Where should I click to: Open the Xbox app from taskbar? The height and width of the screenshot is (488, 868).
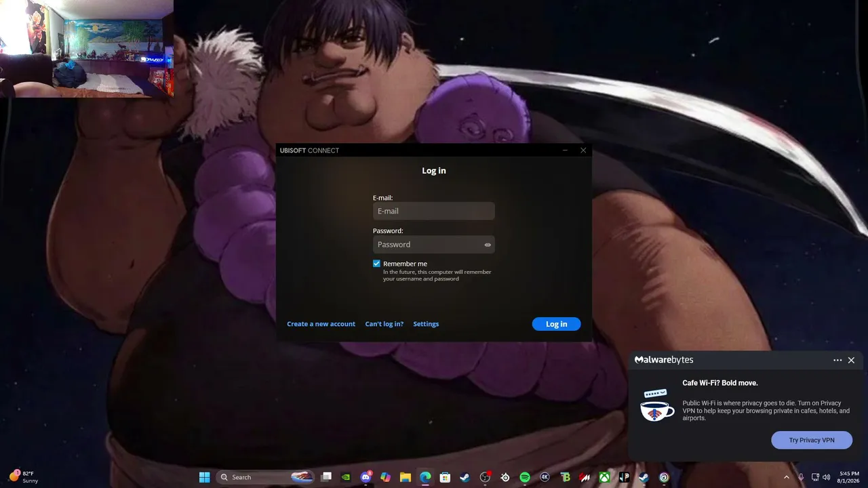click(604, 477)
